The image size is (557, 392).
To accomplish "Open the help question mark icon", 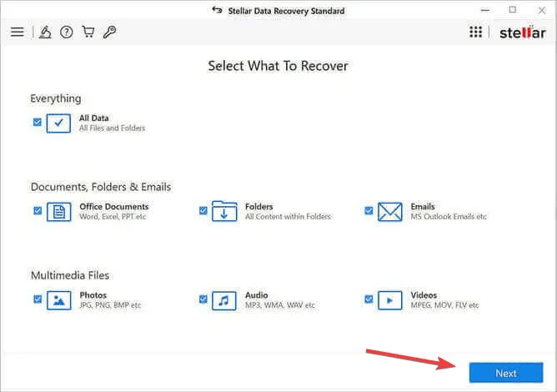I will pyautogui.click(x=67, y=33).
